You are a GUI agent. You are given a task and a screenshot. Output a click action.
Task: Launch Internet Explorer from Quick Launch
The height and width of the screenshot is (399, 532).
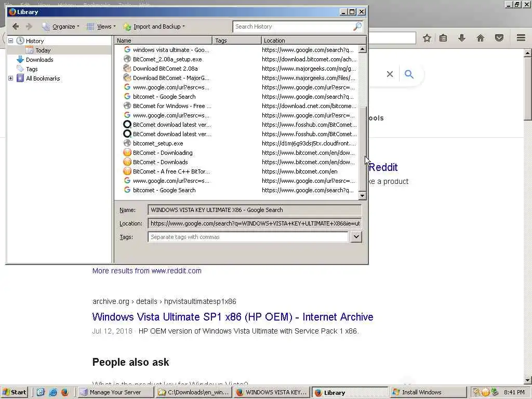click(x=52, y=392)
